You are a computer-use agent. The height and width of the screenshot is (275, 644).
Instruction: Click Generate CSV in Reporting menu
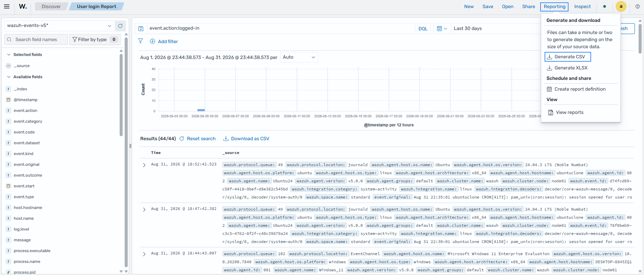(x=568, y=57)
